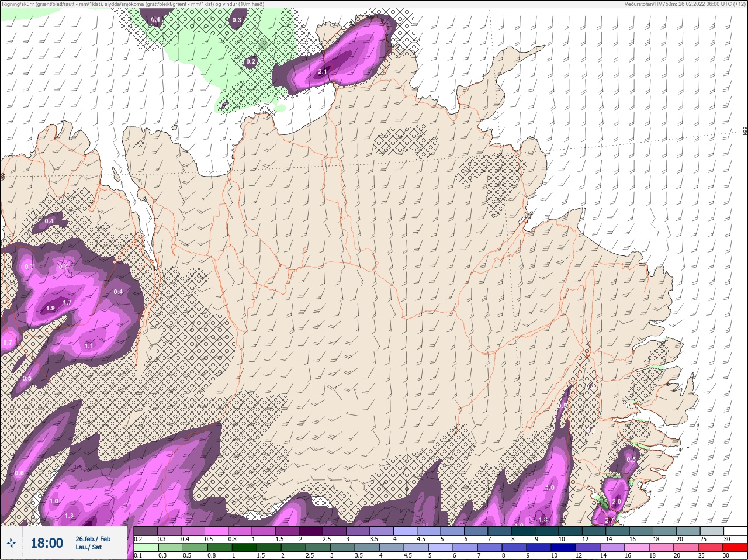Pick the upper legend swatch between 0.5 and 0.8

coord(217,531)
